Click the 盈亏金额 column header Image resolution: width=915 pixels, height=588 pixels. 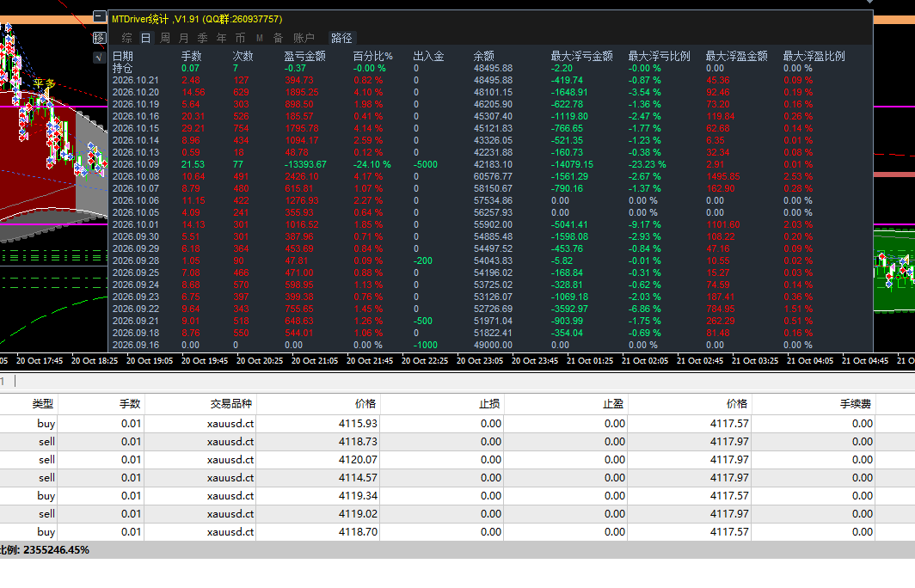(x=304, y=56)
